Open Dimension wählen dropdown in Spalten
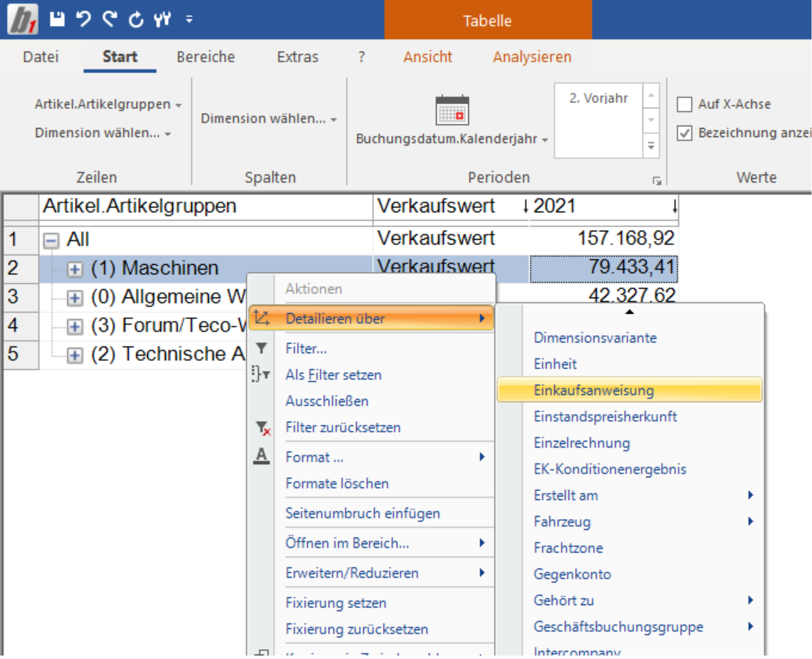The height and width of the screenshot is (659, 812). [269, 118]
